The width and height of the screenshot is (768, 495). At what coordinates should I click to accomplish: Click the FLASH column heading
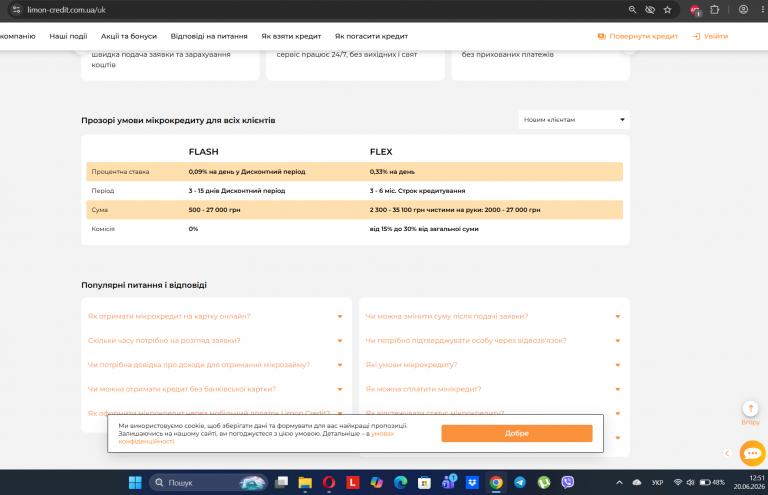pyautogui.click(x=203, y=152)
